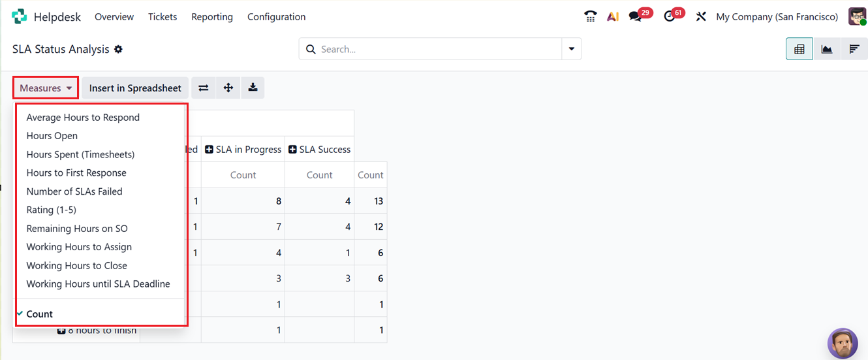Switch to the graph view icon
868x360 pixels.
click(x=826, y=49)
